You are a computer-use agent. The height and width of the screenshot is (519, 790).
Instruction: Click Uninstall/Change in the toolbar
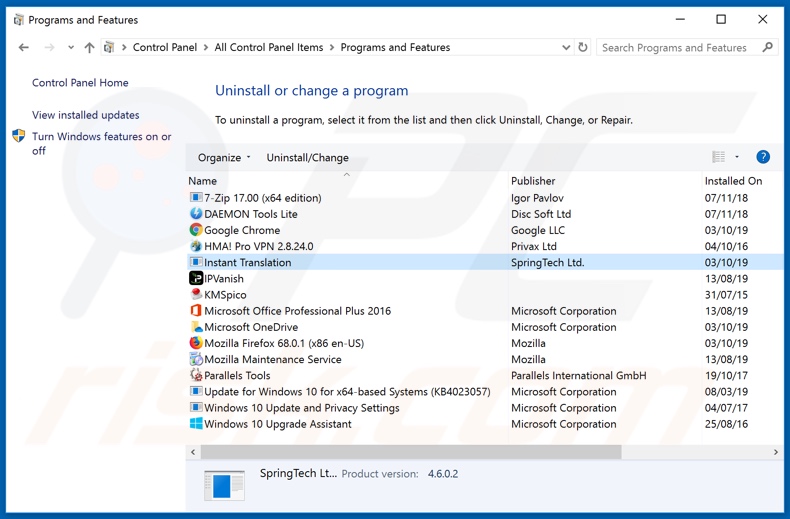click(307, 157)
